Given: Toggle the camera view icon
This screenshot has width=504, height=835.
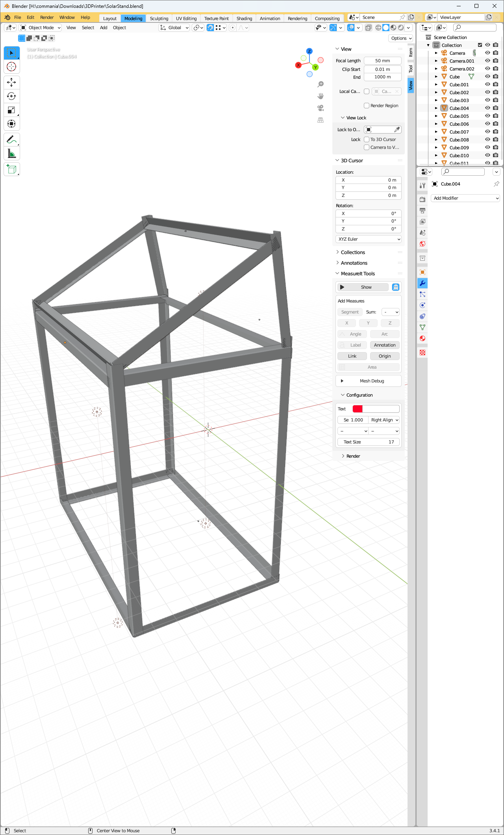Looking at the screenshot, I should click(321, 108).
